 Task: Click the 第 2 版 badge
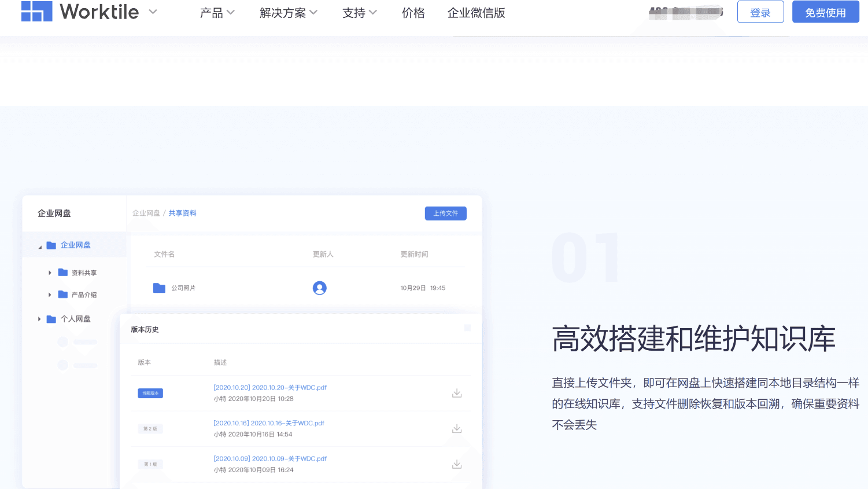150,429
